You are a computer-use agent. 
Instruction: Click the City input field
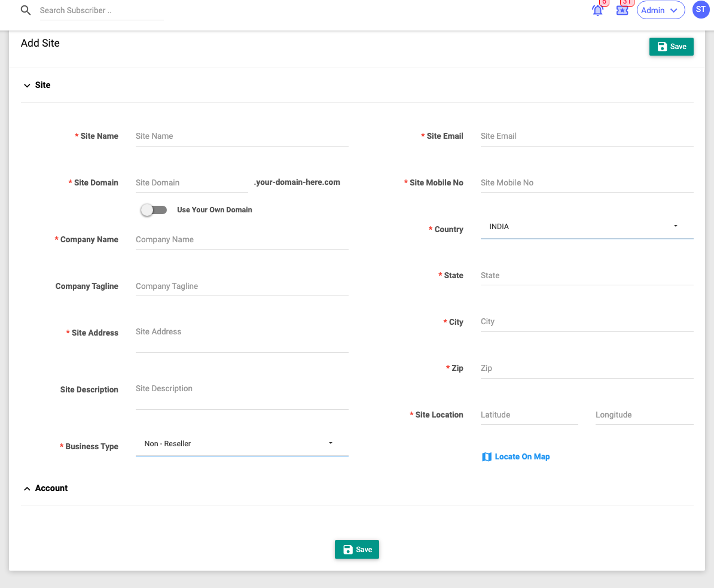point(587,322)
